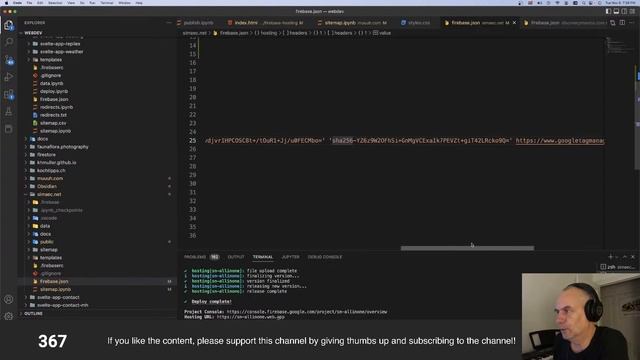Expand the public folder
This screenshot has height=360, width=640.
[x=46, y=242]
